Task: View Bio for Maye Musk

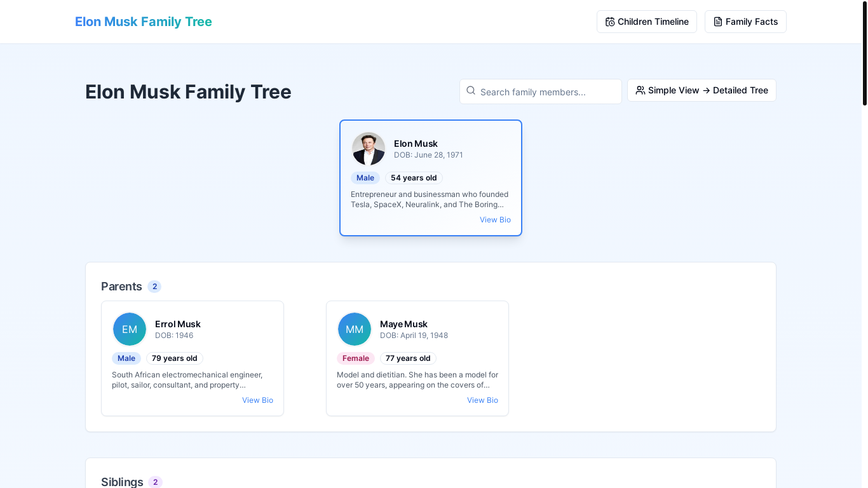Action: click(x=482, y=400)
